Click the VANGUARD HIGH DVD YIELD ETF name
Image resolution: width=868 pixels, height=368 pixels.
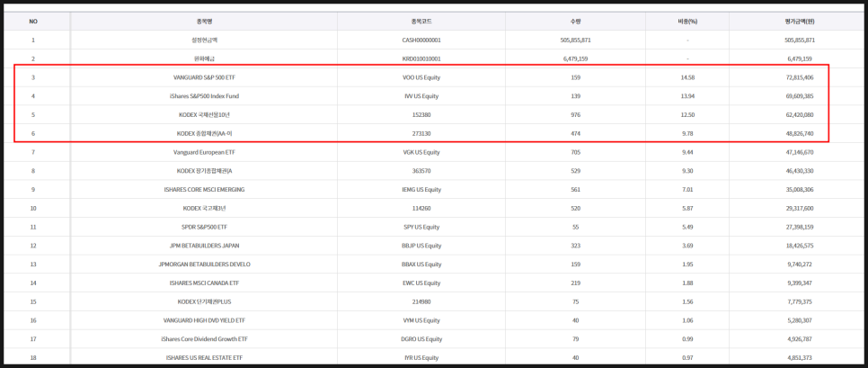pos(204,320)
